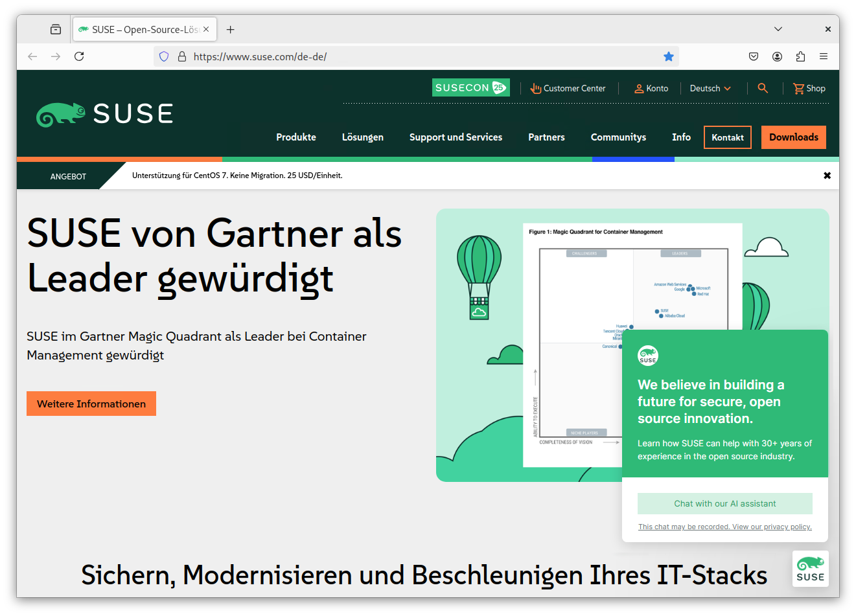Open the Partners menu
The image size is (856, 616).
[x=546, y=137]
